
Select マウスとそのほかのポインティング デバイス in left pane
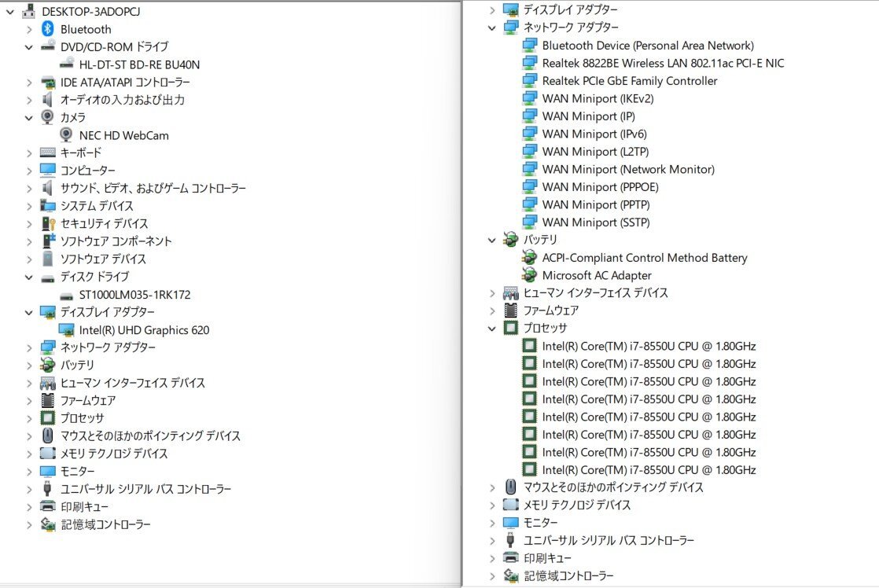tap(150, 435)
